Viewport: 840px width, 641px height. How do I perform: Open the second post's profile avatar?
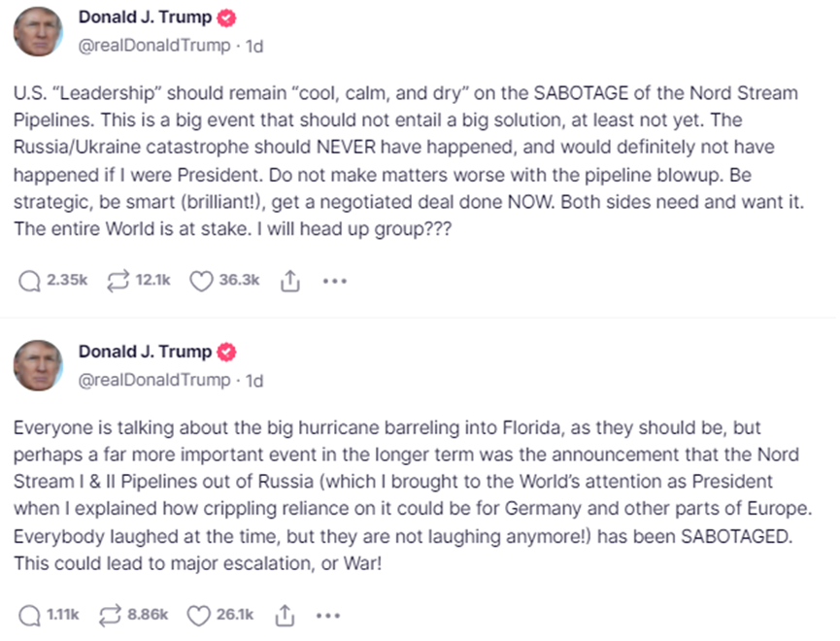coord(38,365)
